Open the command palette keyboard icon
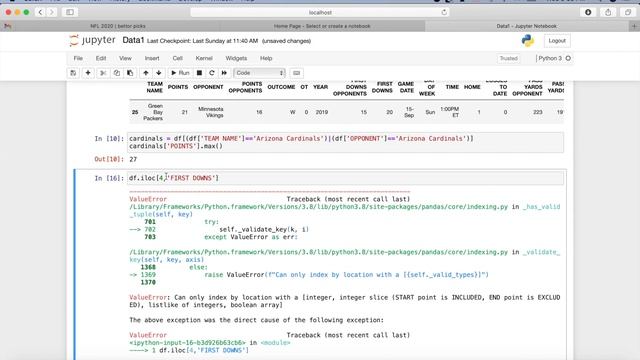640x360 pixels. (x=296, y=73)
